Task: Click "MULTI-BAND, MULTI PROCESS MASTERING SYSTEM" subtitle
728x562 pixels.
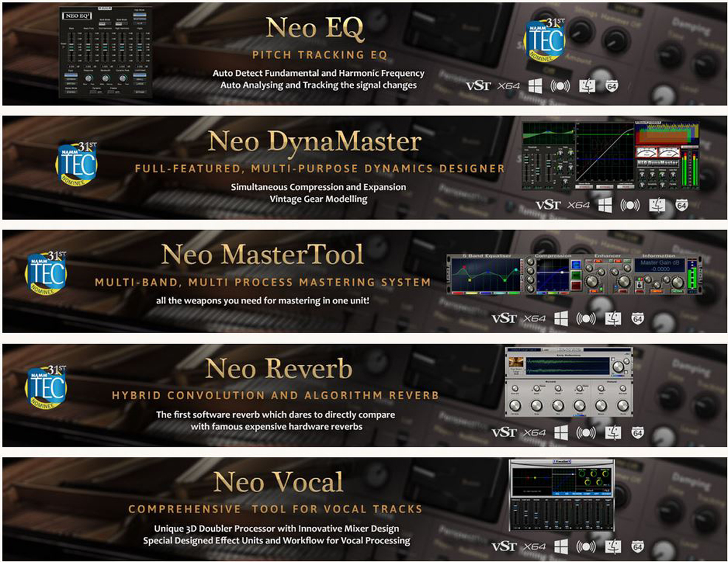Action: (x=263, y=282)
